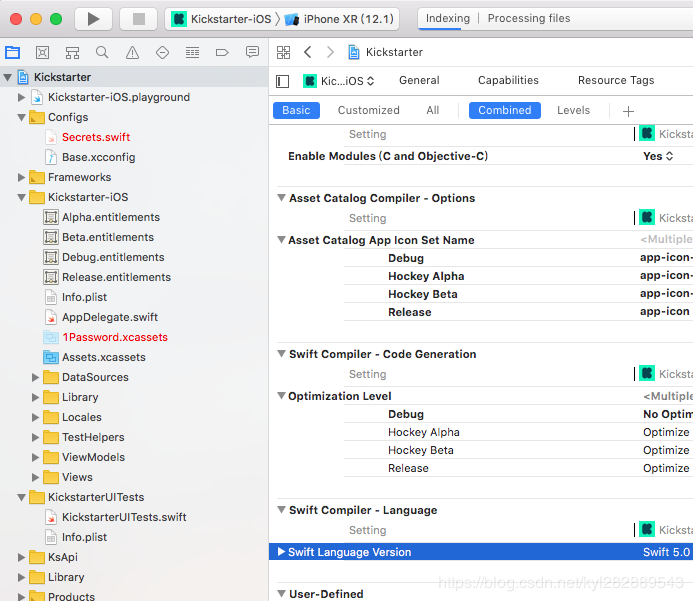Add a build setting with plus button

pyautogui.click(x=628, y=111)
